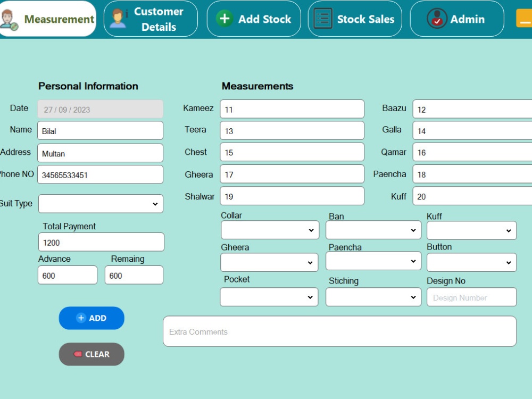Image resolution: width=532 pixels, height=399 pixels.
Task: Click the gray CLEAR button
Action: pos(92,354)
